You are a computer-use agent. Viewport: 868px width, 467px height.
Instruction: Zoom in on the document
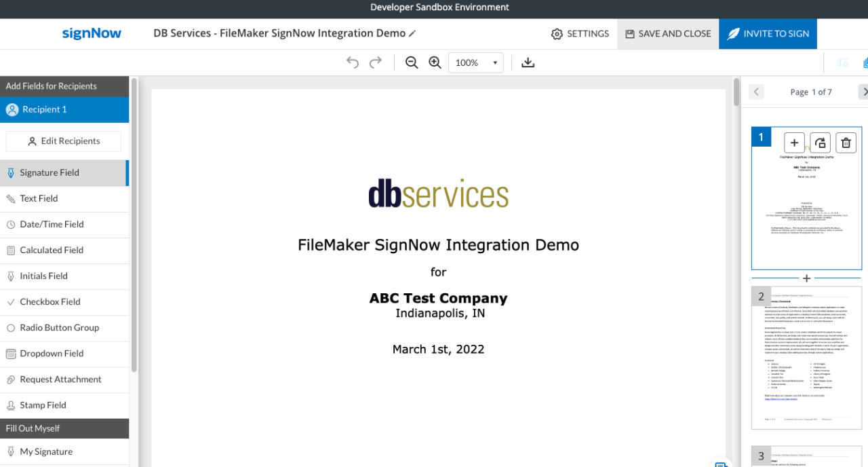[435, 62]
